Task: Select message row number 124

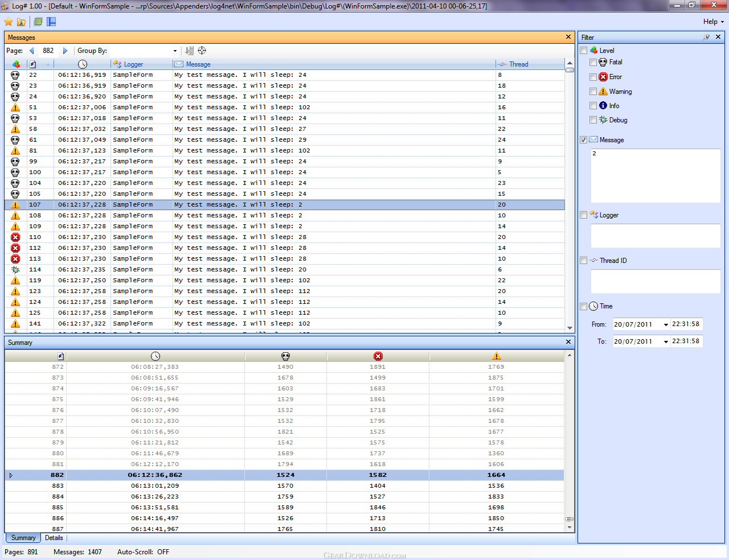Action: click(285, 302)
